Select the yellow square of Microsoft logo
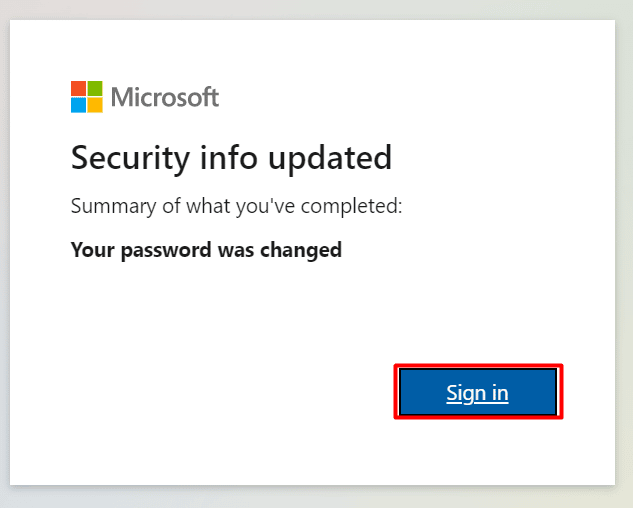The width and height of the screenshot is (633, 508). [x=95, y=105]
